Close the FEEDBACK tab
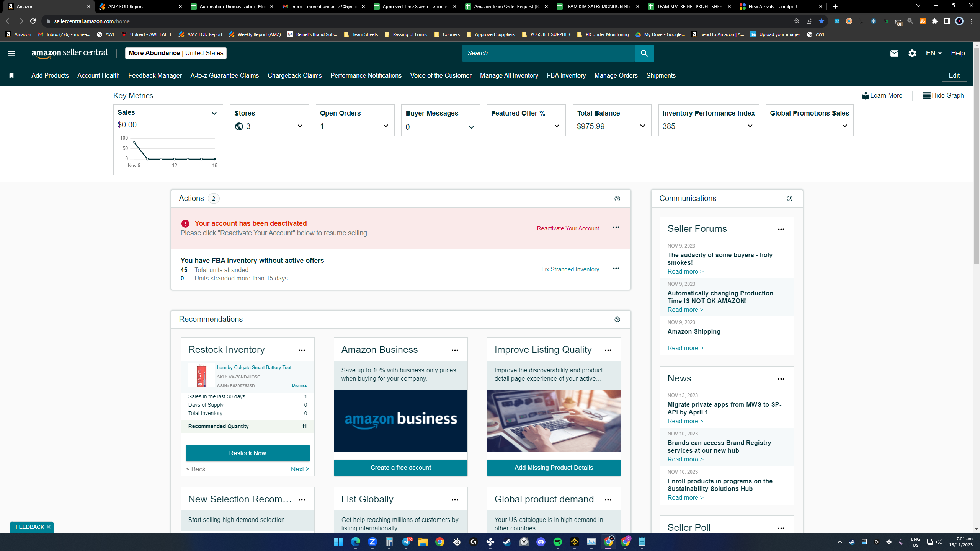This screenshot has height=551, width=980. (49, 527)
